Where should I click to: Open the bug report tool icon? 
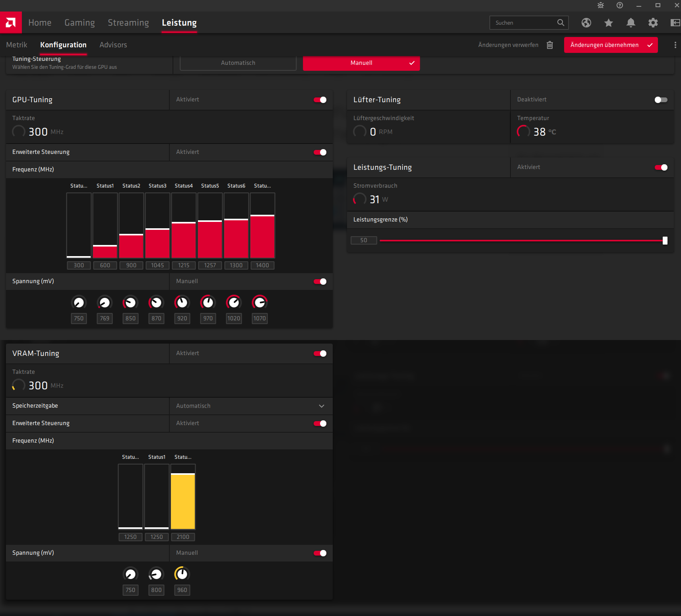[x=601, y=5]
